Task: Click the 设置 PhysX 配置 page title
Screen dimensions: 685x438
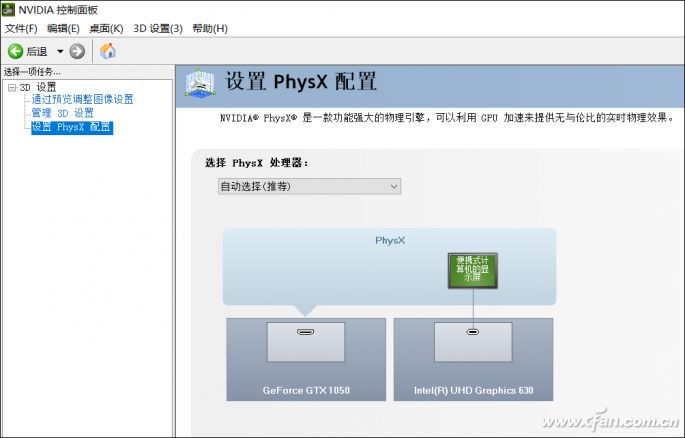Action: [301, 82]
